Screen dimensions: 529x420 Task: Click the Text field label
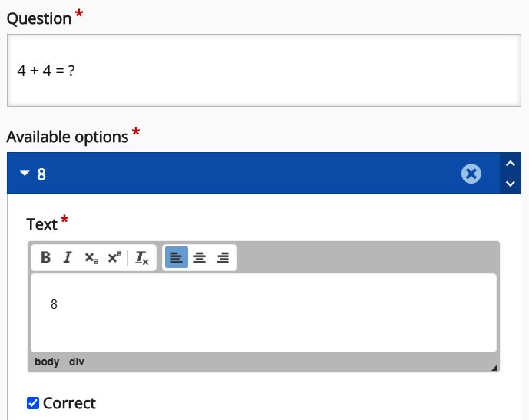(x=42, y=224)
